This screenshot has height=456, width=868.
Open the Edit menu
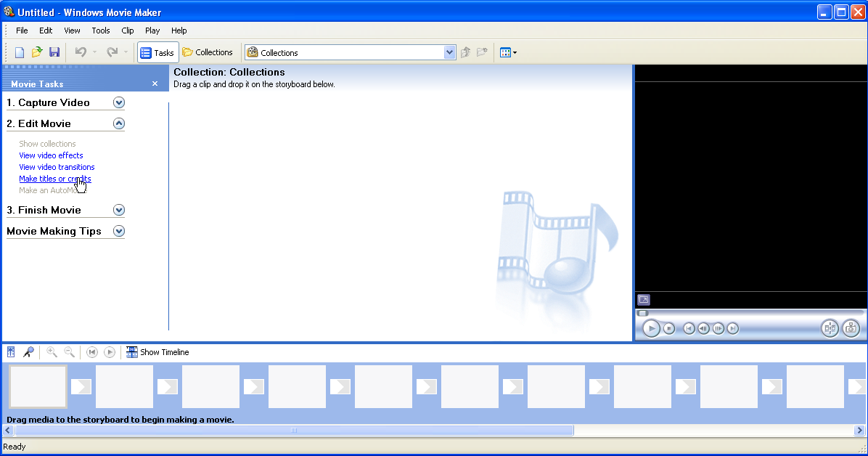[x=46, y=30]
